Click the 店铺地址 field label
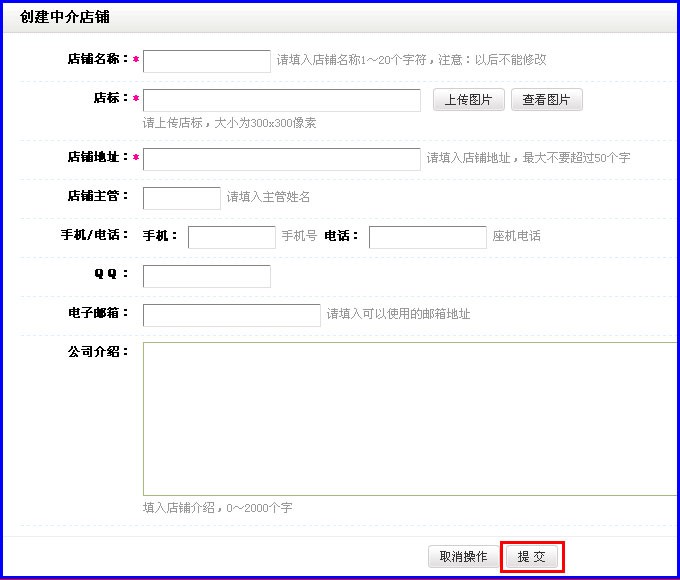 point(97,157)
